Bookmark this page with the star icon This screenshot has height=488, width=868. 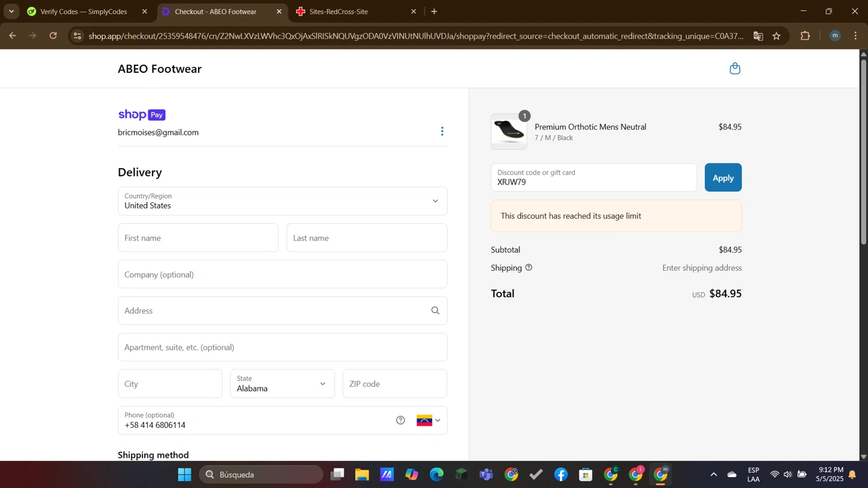pyautogui.click(x=777, y=36)
